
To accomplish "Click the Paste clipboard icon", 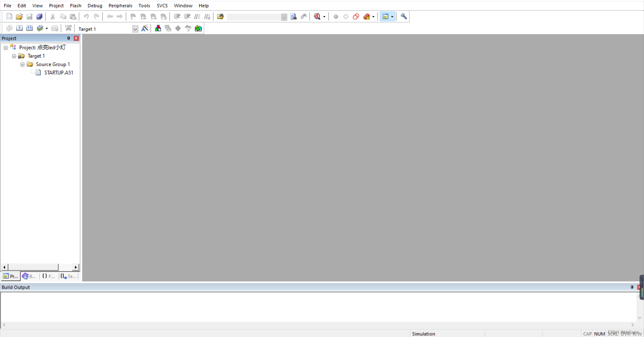I will 73,16.
